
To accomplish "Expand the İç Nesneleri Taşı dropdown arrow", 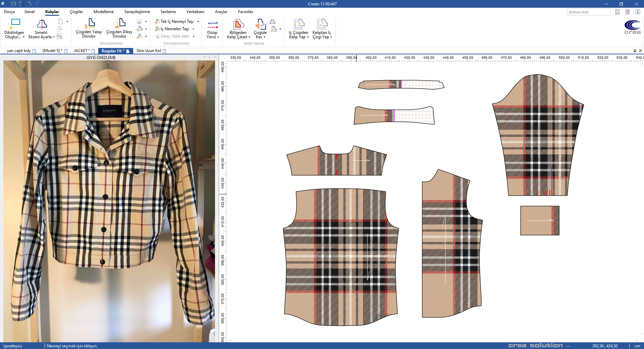I will pyautogui.click(x=194, y=29).
